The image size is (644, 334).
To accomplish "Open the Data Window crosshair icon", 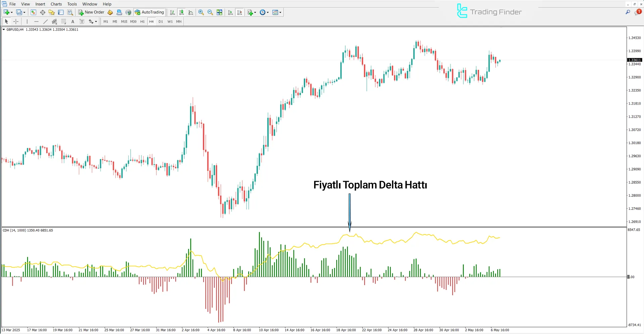I will coord(43,12).
